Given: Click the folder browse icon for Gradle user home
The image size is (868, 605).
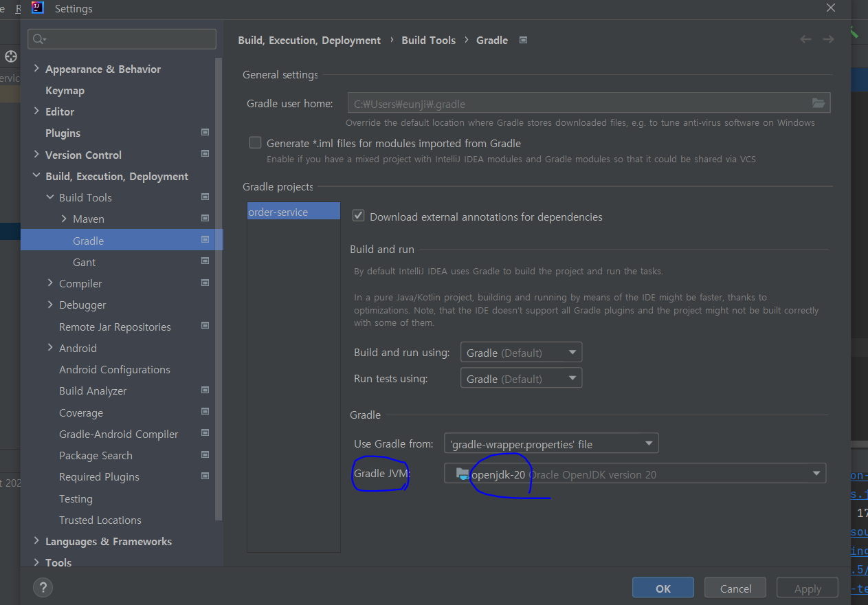Looking at the screenshot, I should [818, 103].
